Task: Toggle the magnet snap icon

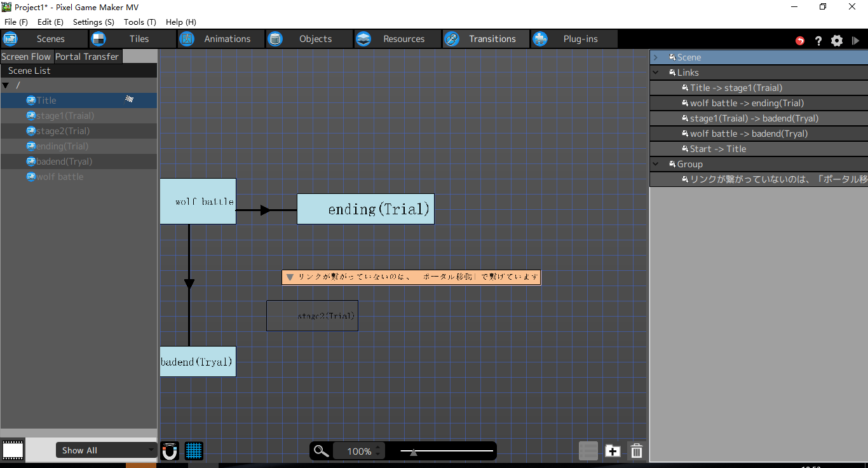Action: 170,451
